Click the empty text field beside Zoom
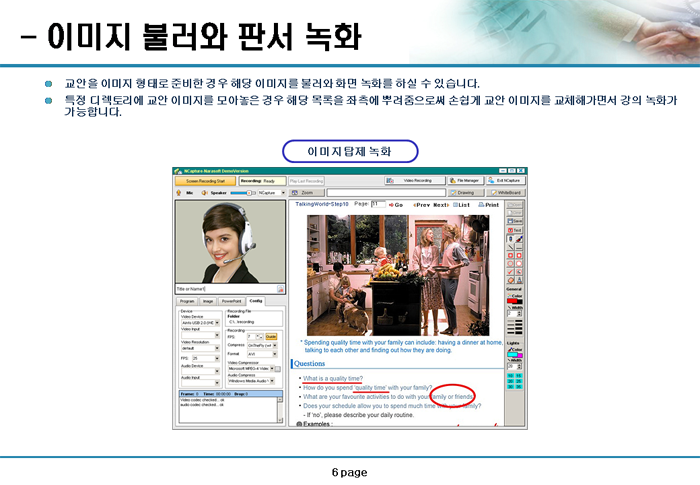700x485 pixels. (x=386, y=193)
